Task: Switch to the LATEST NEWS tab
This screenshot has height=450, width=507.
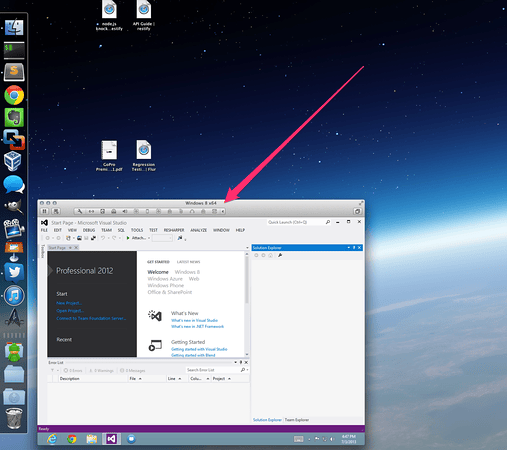Action: point(188,262)
